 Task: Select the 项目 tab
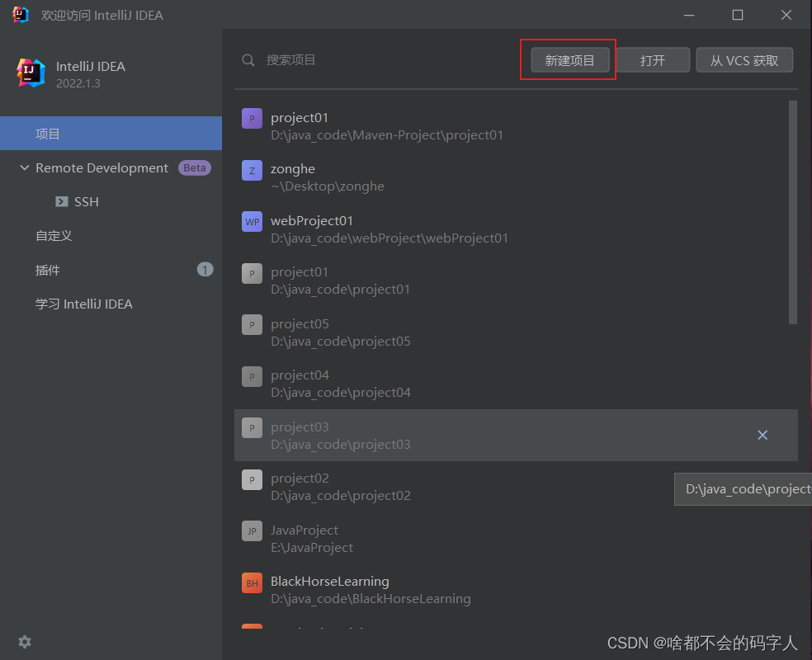[111, 134]
